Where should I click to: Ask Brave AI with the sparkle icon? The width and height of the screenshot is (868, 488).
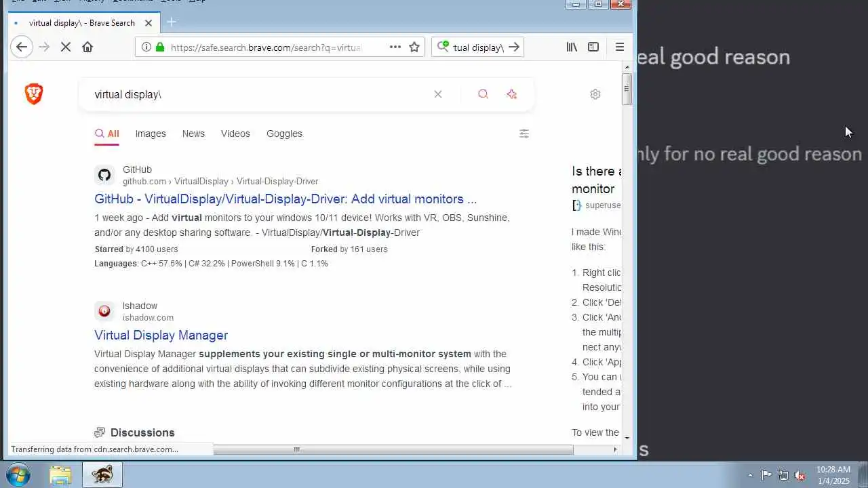pos(512,94)
